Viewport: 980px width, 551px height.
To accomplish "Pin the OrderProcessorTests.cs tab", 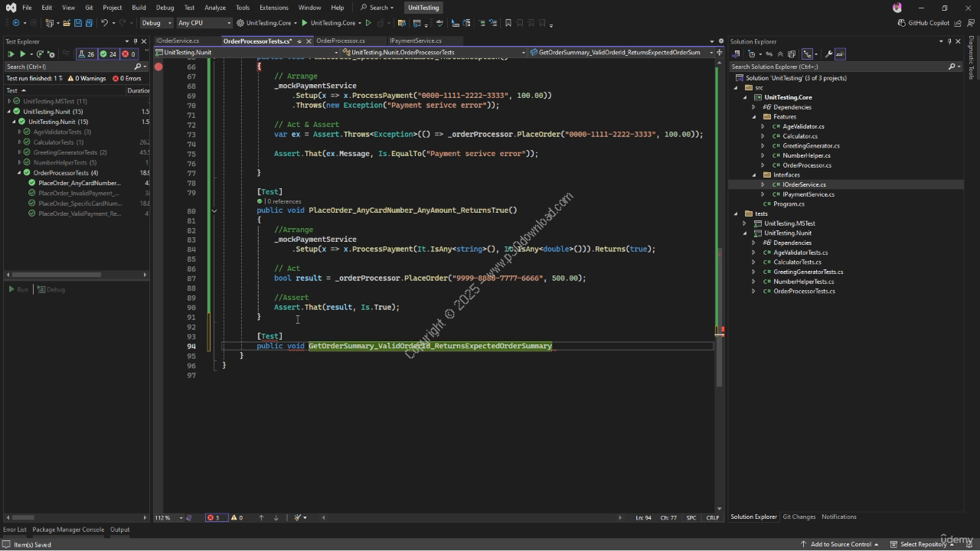I will click(x=299, y=41).
